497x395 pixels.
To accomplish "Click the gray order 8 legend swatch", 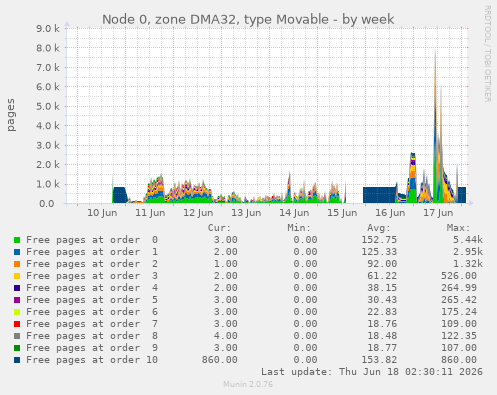I will click(17, 336).
